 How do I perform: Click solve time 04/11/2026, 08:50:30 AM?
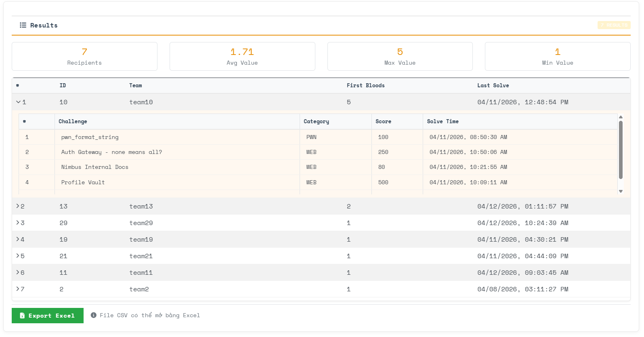click(x=468, y=137)
